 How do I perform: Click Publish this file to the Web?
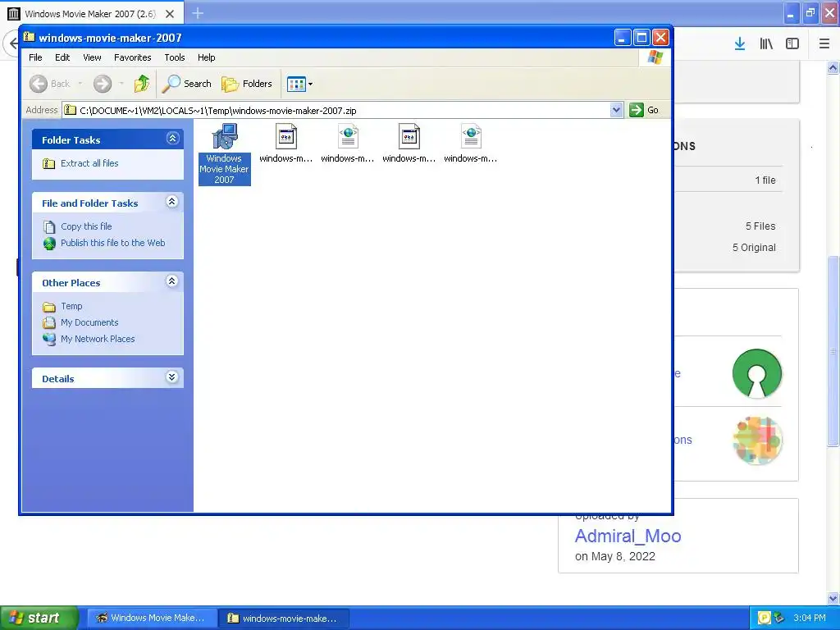tap(112, 243)
